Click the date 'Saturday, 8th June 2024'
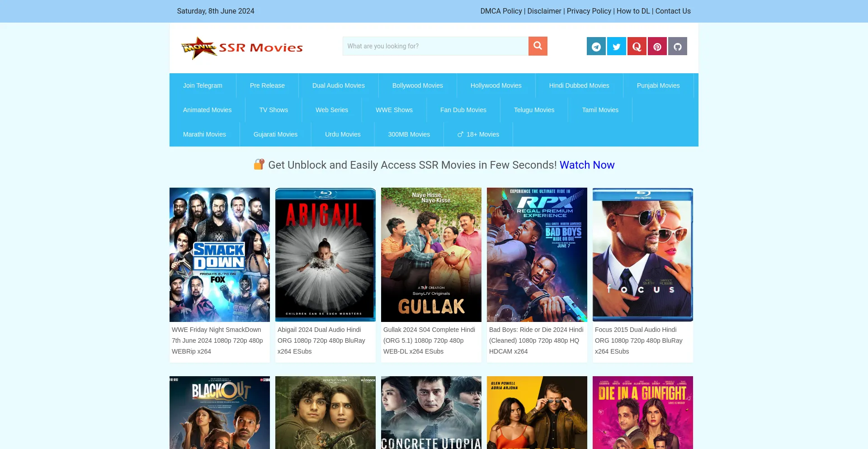This screenshot has width=868, height=449. (x=216, y=11)
